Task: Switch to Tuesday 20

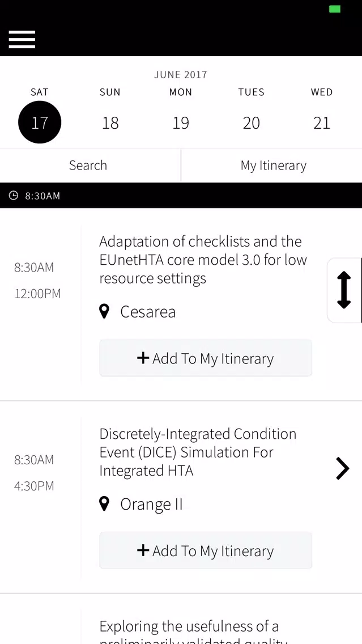Action: tap(251, 123)
